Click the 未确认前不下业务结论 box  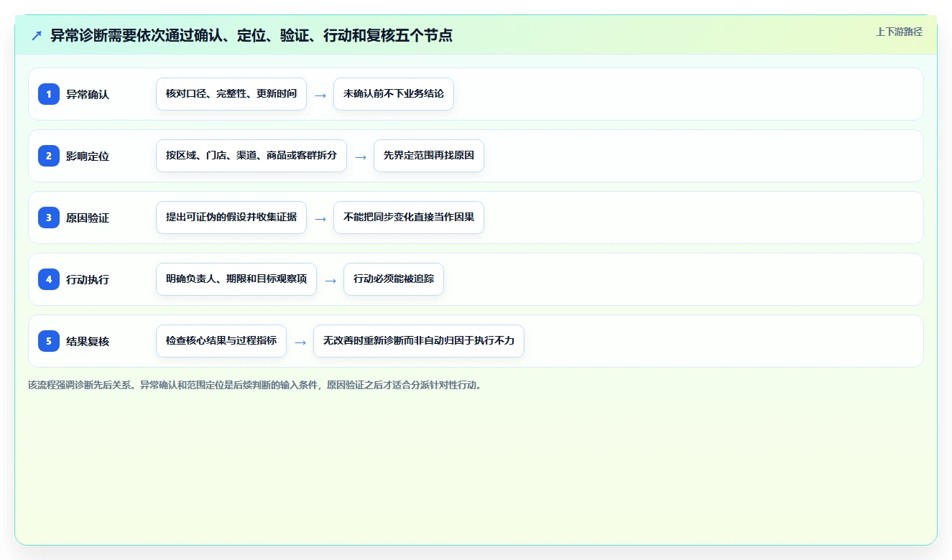(394, 94)
